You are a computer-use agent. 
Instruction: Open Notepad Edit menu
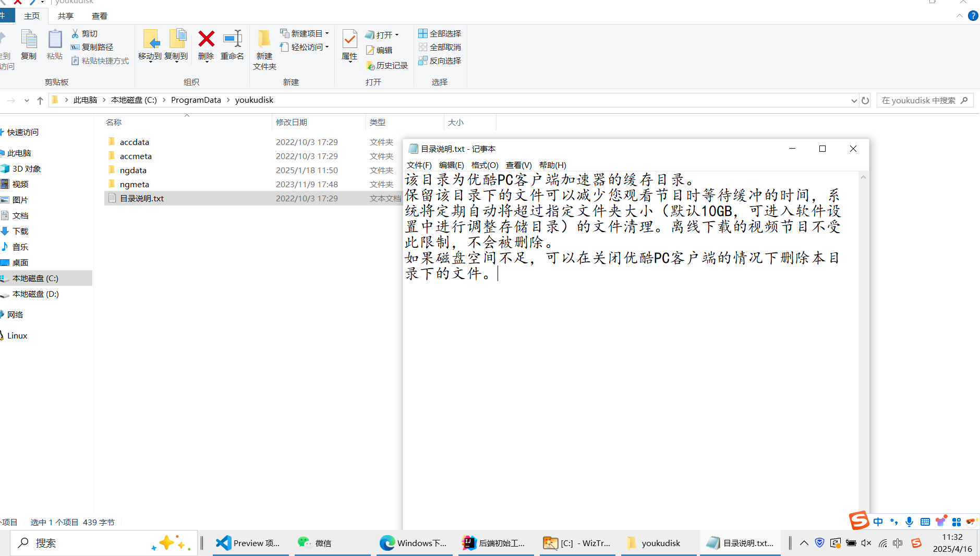pos(451,165)
